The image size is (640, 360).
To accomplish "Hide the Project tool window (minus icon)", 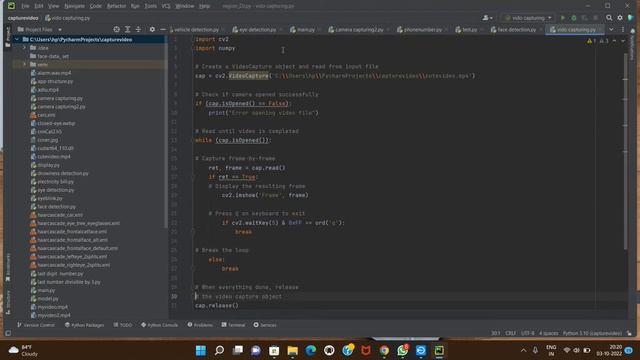I will (162, 29).
